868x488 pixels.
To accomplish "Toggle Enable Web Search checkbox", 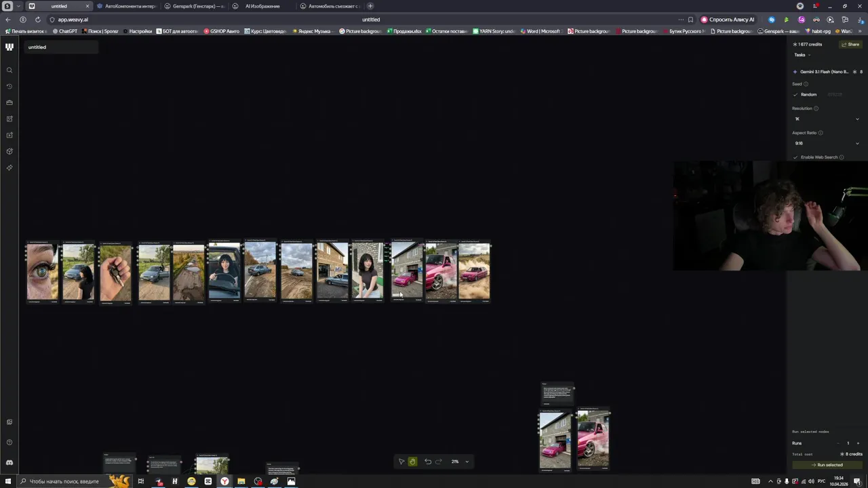I will (x=795, y=157).
